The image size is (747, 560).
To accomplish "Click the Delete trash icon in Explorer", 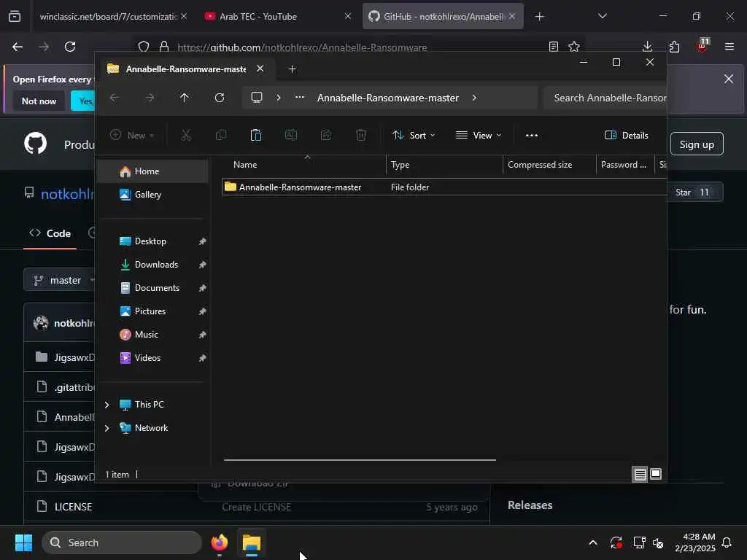I will (x=361, y=136).
